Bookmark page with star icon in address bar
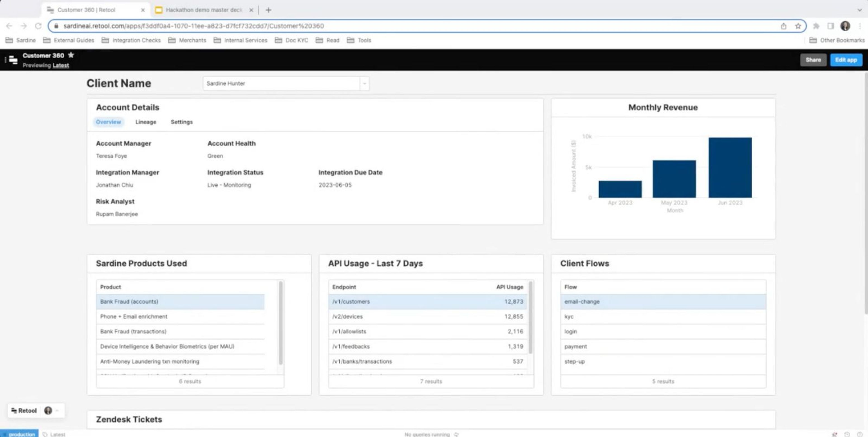Viewport: 868px width, 437px height. click(798, 26)
